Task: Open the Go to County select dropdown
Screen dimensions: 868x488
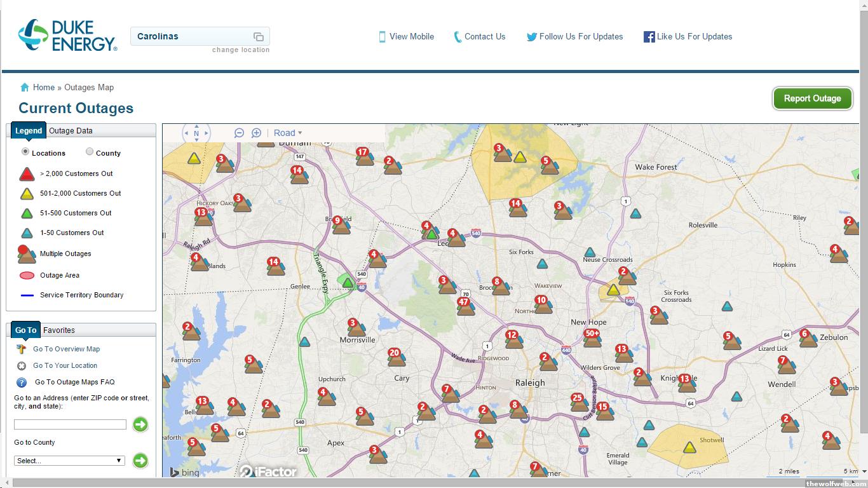Action: pyautogui.click(x=69, y=461)
